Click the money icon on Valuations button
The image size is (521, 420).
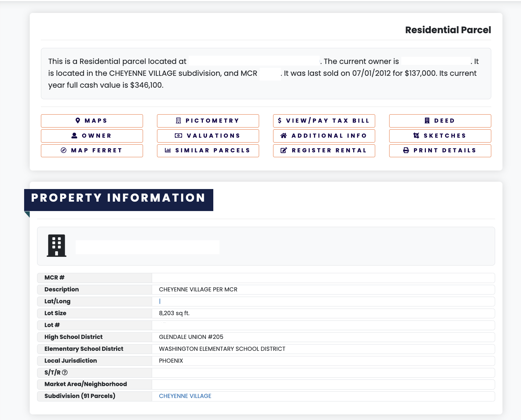point(178,136)
